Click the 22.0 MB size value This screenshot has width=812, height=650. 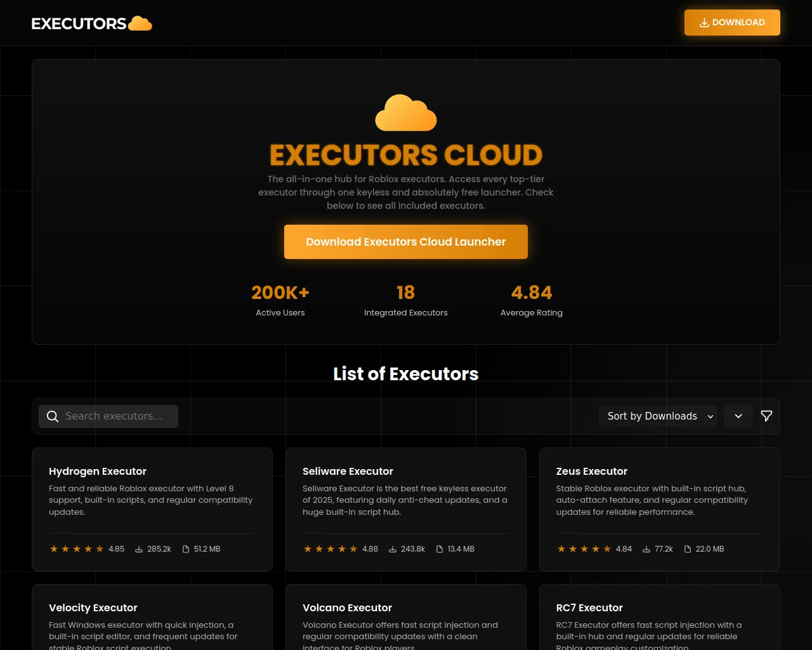[710, 549]
